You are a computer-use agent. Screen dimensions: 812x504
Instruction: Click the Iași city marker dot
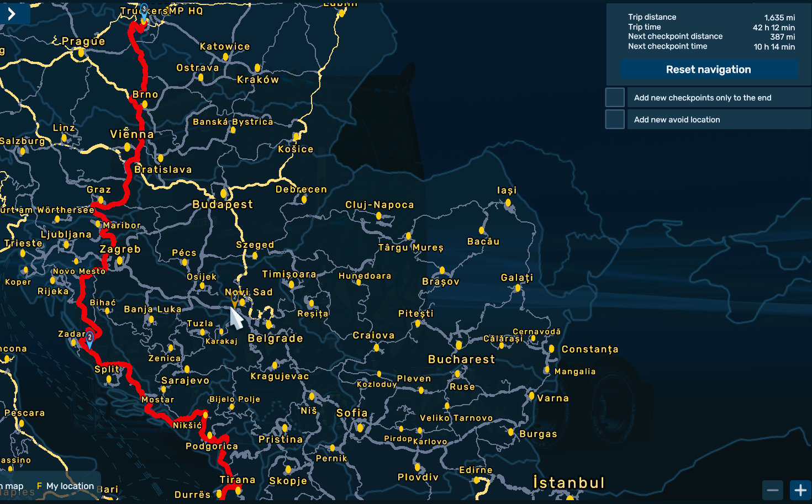[x=508, y=203]
